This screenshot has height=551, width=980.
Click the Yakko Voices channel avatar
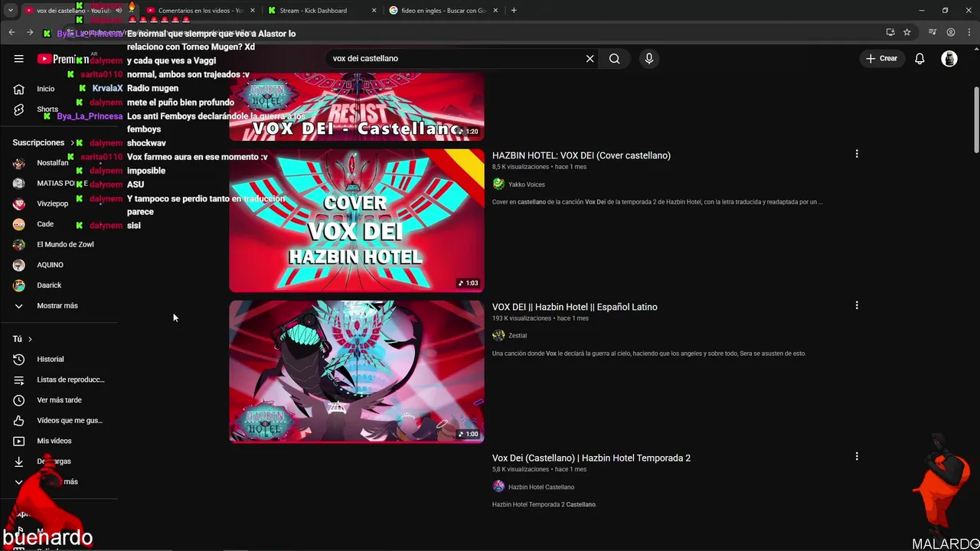(498, 184)
